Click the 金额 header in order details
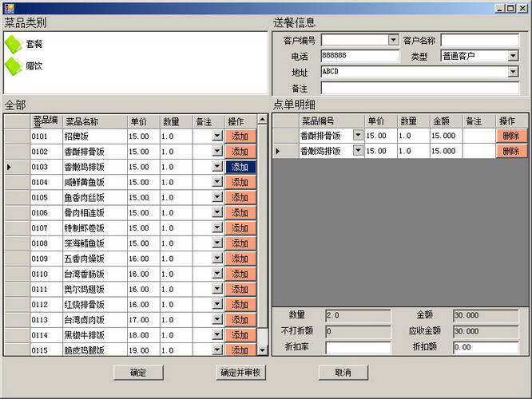 [x=446, y=120]
